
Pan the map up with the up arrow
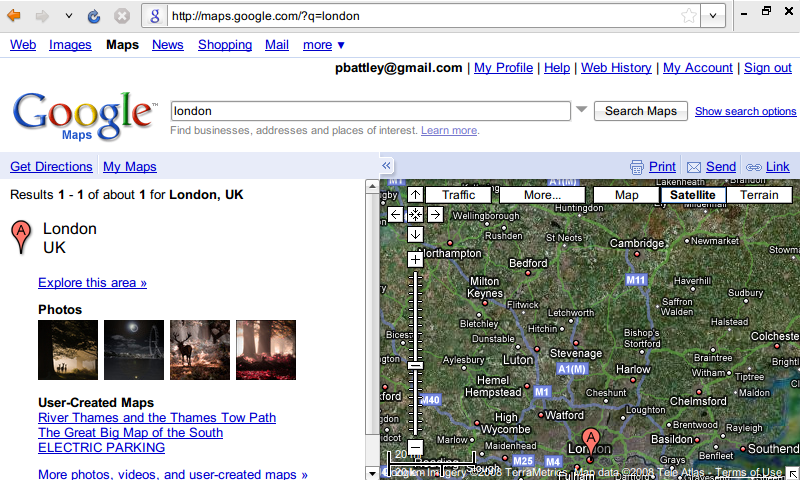click(415, 195)
